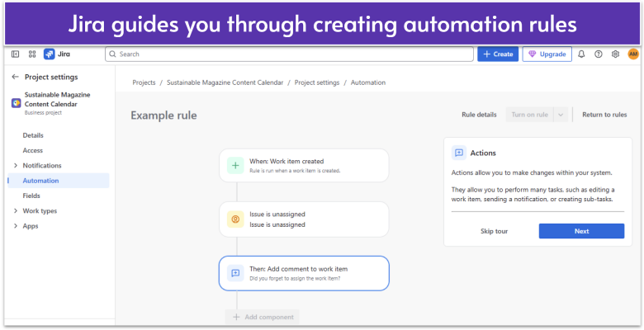This screenshot has width=644, height=330.
Task: Open Apps settings item
Action: pos(31,226)
